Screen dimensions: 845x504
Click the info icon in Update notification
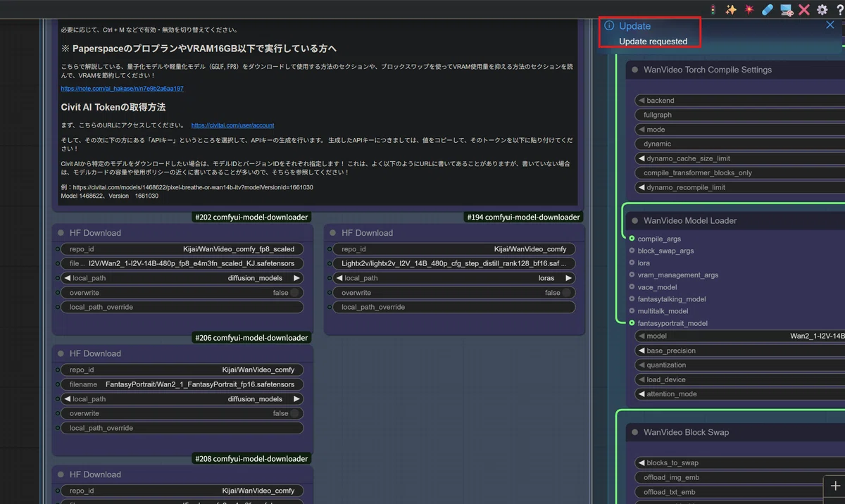[x=609, y=26]
